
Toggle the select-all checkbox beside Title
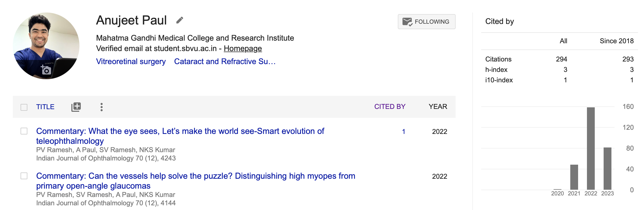tap(24, 107)
